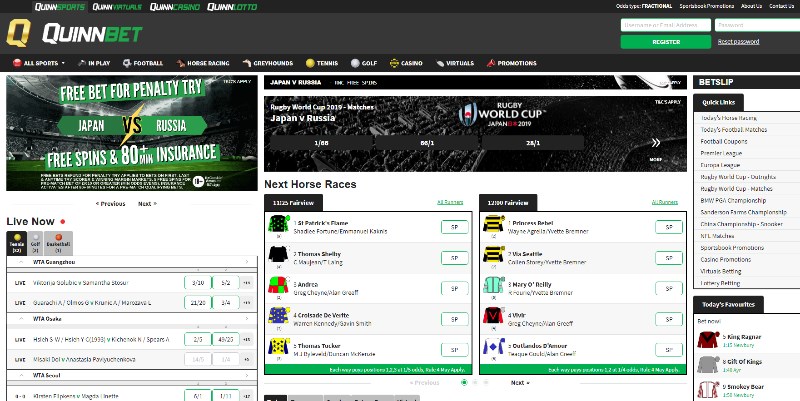Open WTA Guangzhou right chevron

point(247,262)
